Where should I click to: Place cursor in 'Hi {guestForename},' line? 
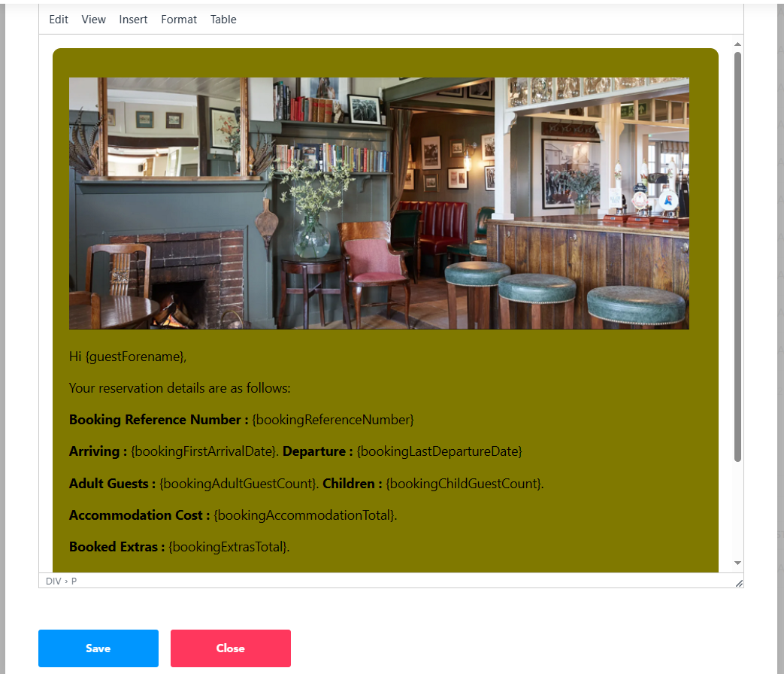coord(128,357)
